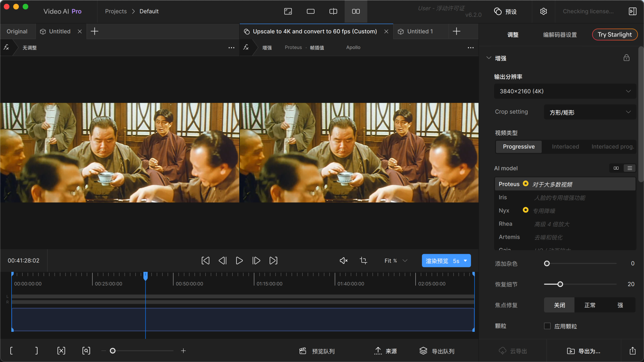Select Progressive video type
The width and height of the screenshot is (644, 362).
519,147
